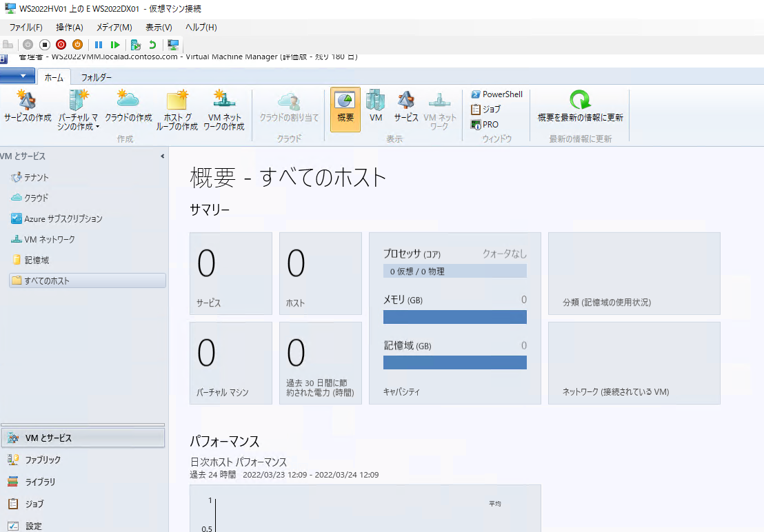The height and width of the screenshot is (532, 764).
Task: Click the Memory (メモリ) capacity bar
Action: click(x=454, y=317)
